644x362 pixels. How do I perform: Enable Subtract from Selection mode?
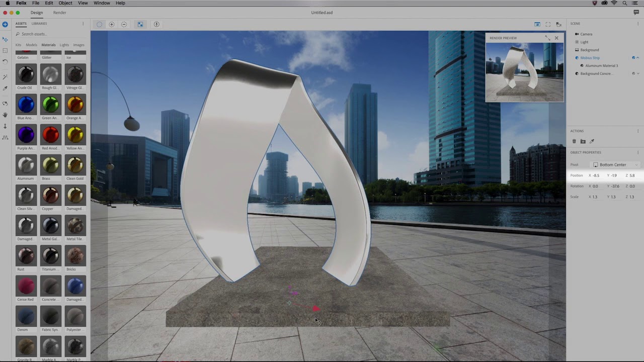pos(124,24)
